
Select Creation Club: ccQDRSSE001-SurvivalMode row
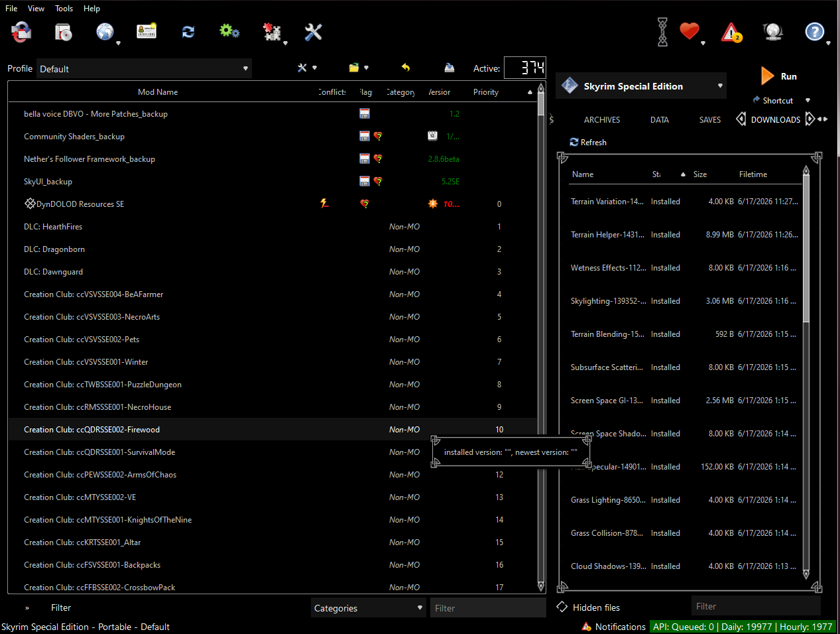click(272, 452)
